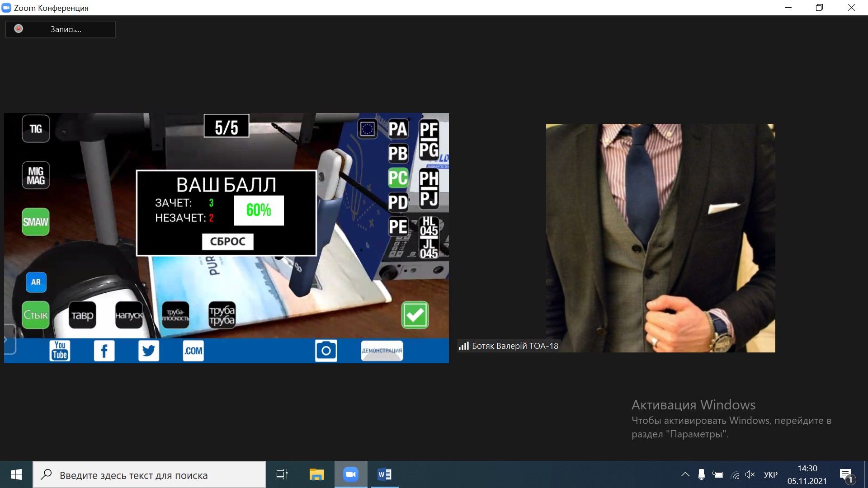Click the Twitter bird icon
Viewport: 868px width, 488px height.
click(x=149, y=351)
